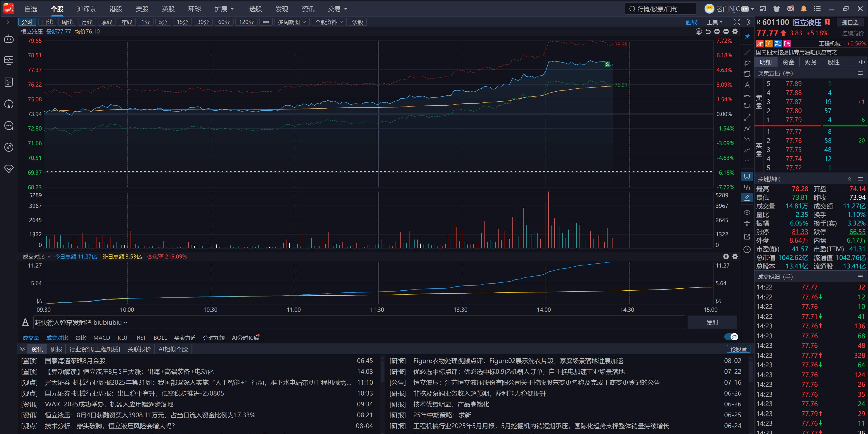Image resolution: width=868 pixels, height=434 pixels.
Task: Open the 工具 dropdown menu
Action: pos(714,22)
